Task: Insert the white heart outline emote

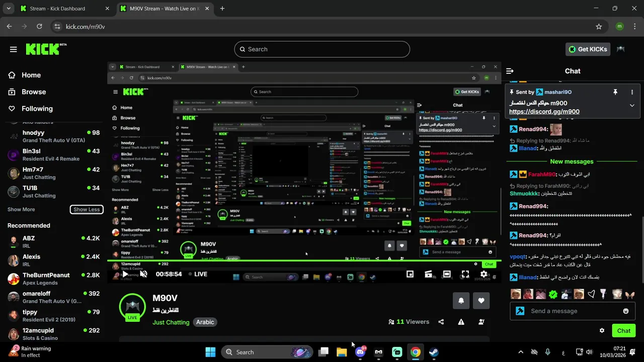Action: pyautogui.click(x=592, y=294)
